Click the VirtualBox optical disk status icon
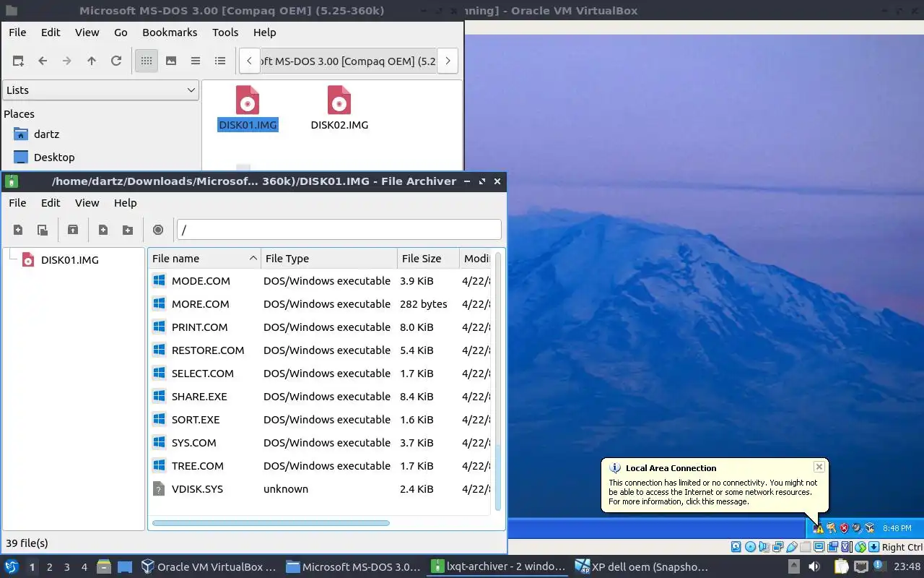The height and width of the screenshot is (578, 924). [750, 547]
